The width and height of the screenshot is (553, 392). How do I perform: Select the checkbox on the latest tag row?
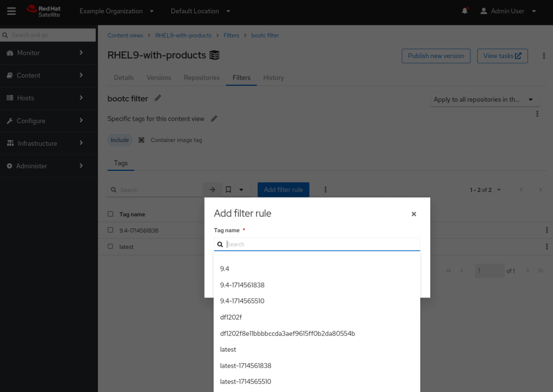110,246
